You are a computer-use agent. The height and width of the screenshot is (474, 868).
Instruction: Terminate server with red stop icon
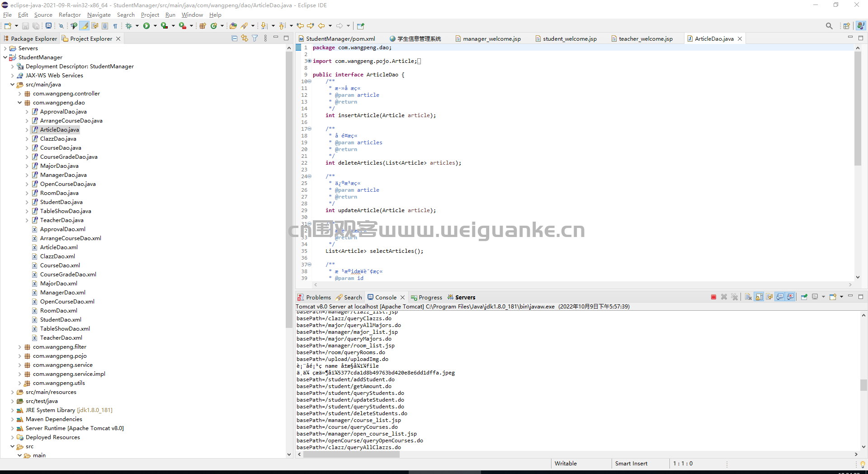point(713,297)
